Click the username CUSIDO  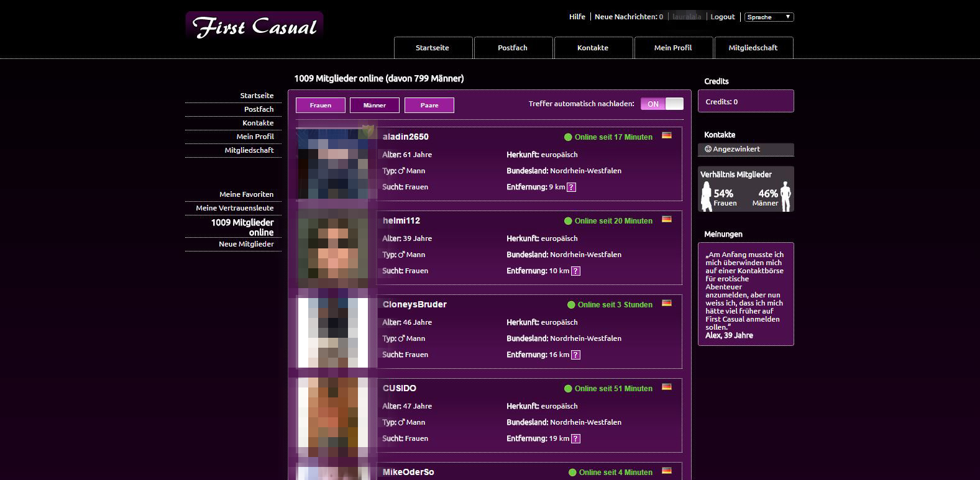[x=399, y=388]
